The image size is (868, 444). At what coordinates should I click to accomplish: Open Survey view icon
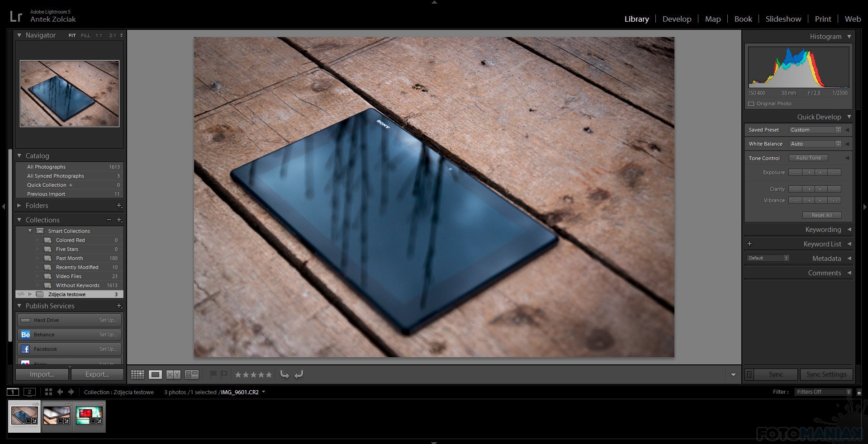[x=192, y=374]
